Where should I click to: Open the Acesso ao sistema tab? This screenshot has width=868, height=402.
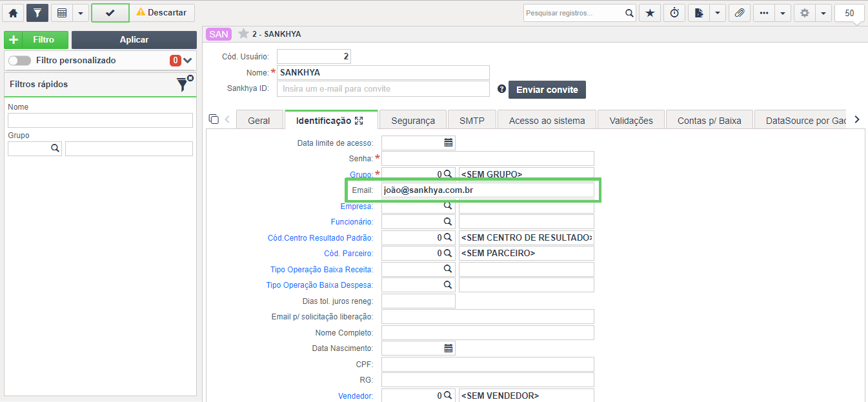point(547,120)
